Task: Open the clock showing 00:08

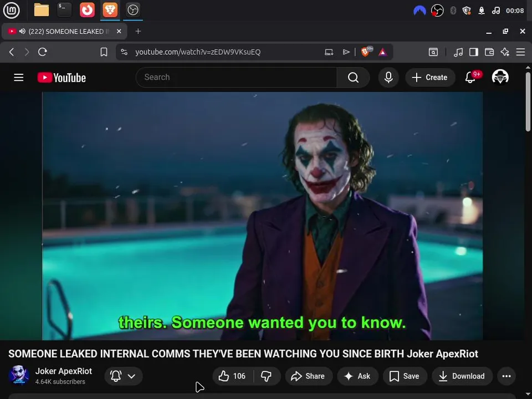Action: (x=515, y=11)
